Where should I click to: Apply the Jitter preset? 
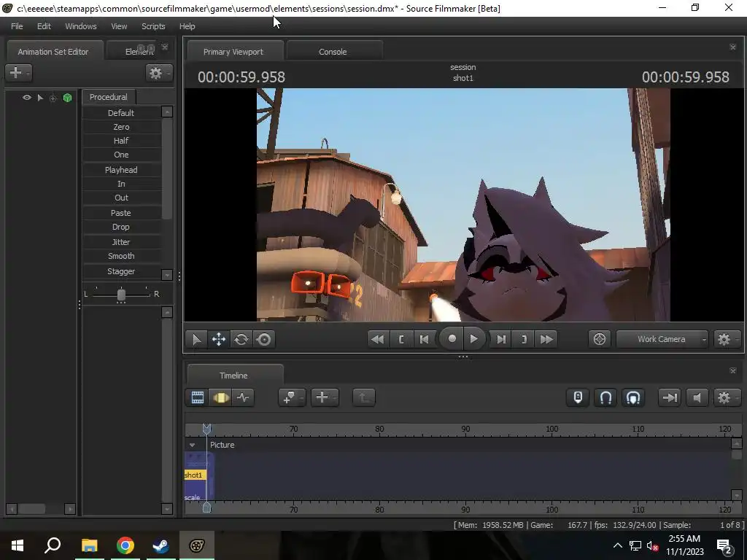(x=121, y=242)
